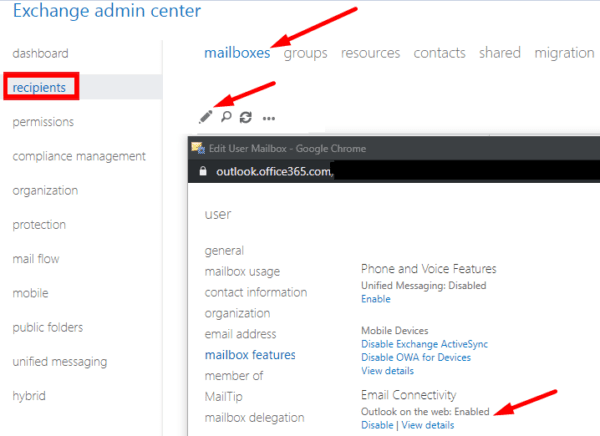Open the email address page
This screenshot has height=436, width=600.
[x=240, y=334]
